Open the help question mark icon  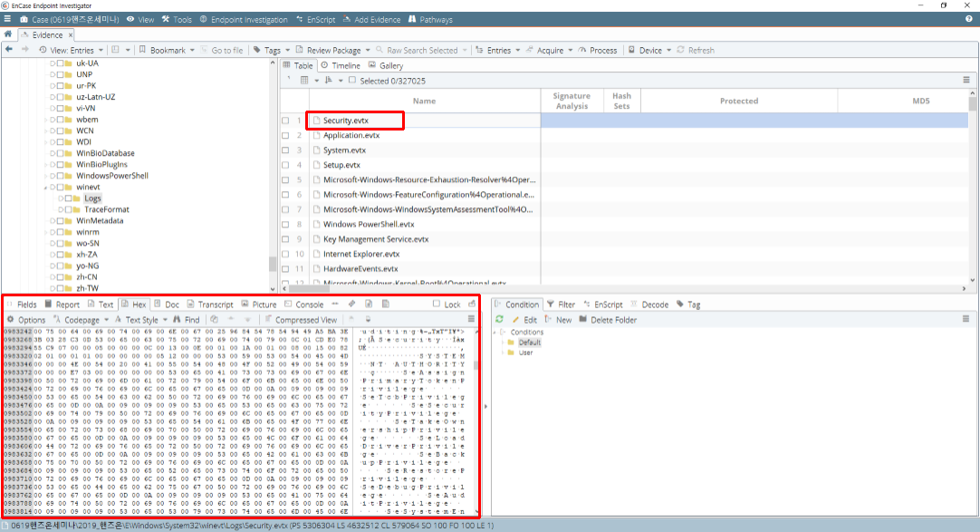pyautogui.click(x=969, y=19)
